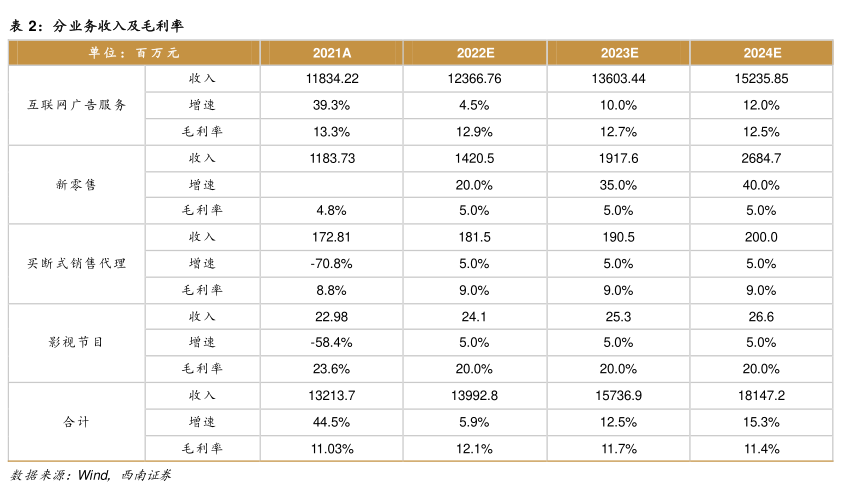Select the 2024E column header
Viewport: 847px width, 486px height.
761,53
